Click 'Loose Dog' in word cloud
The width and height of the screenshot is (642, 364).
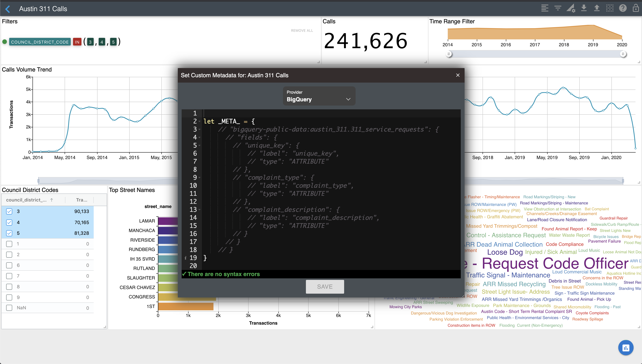tap(505, 252)
